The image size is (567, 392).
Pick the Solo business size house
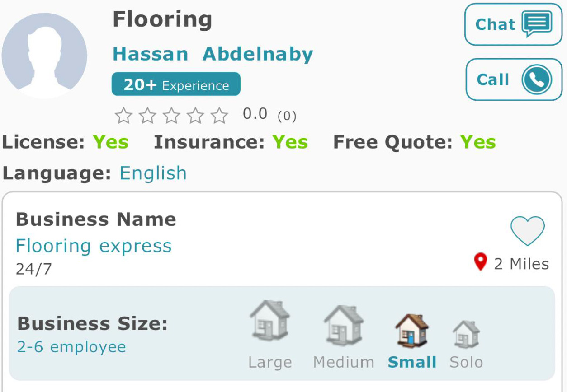click(x=466, y=334)
